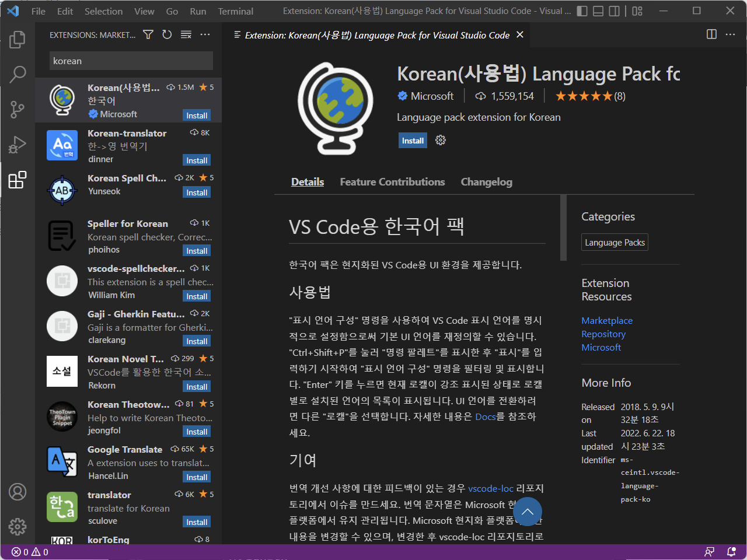Customize layout from title bar

pyautogui.click(x=637, y=11)
